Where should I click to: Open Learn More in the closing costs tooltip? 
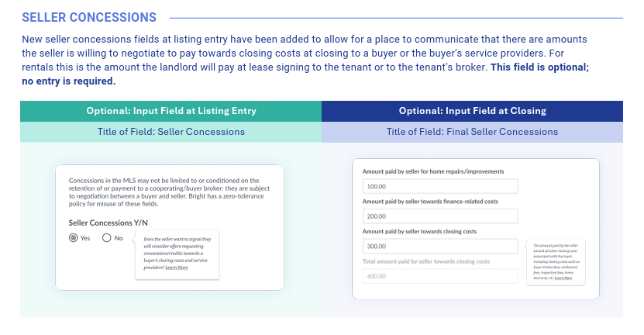pos(565,277)
